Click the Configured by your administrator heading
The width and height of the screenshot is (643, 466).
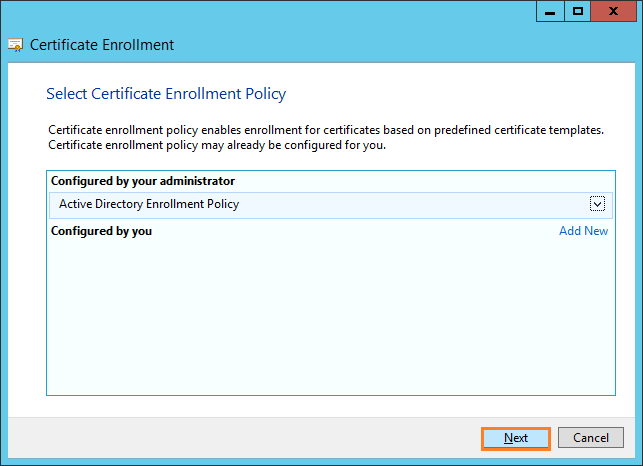(143, 181)
